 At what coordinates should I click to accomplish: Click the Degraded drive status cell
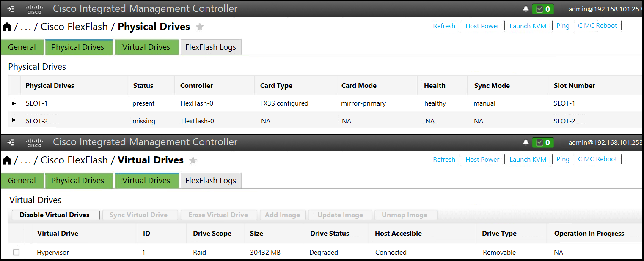(324, 253)
